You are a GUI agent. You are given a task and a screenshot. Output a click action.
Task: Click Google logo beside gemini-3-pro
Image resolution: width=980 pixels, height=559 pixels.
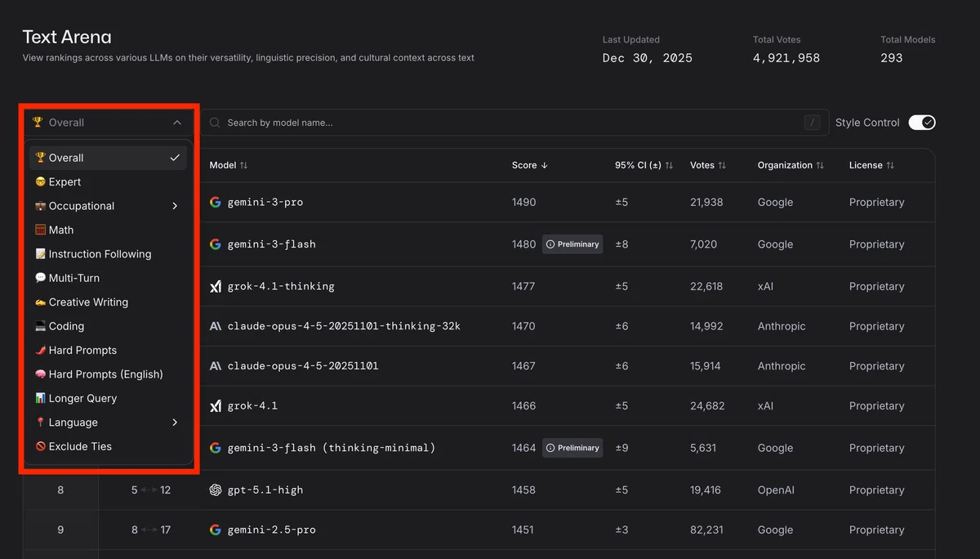tap(216, 202)
